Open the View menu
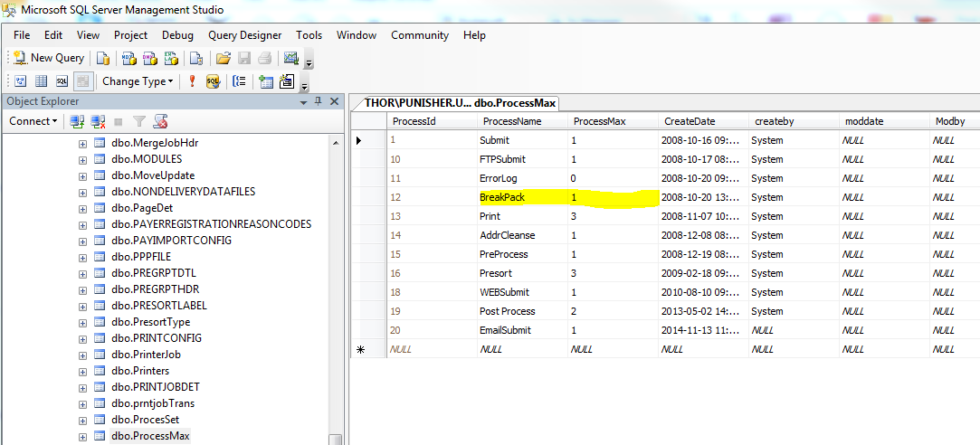The image size is (980, 445). (x=88, y=35)
